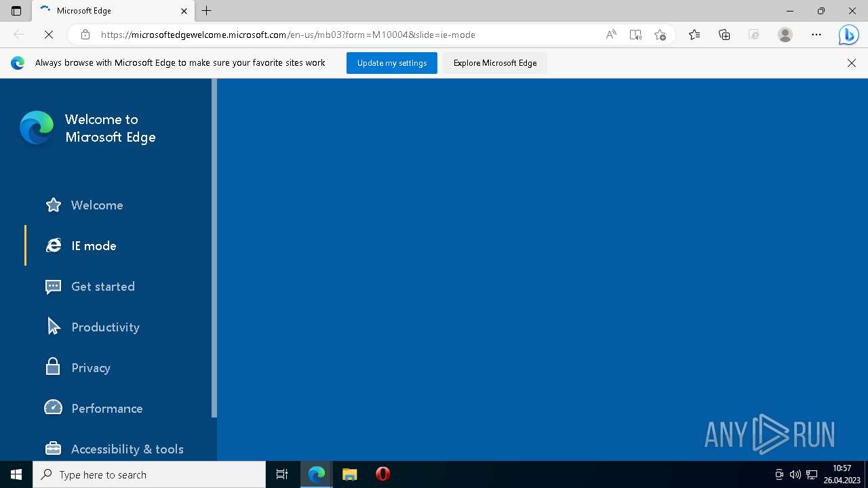Open the Windows Start menu
Viewport: 868px width, 488px height.
pos(16,474)
